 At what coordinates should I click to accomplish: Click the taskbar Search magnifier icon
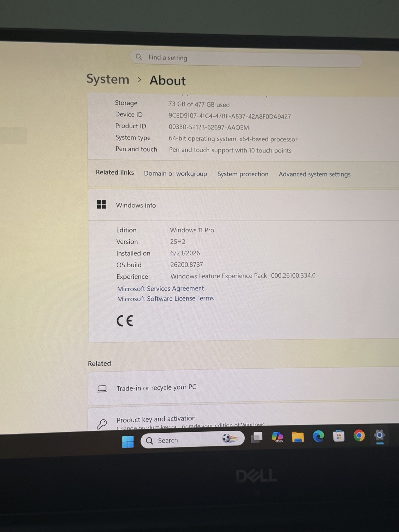tap(150, 441)
